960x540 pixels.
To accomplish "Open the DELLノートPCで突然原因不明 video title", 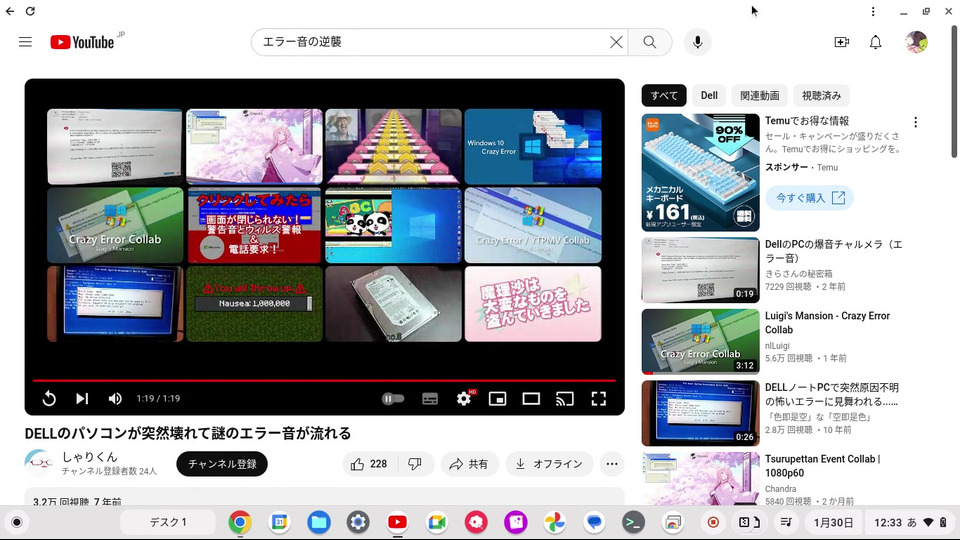I will (x=831, y=394).
